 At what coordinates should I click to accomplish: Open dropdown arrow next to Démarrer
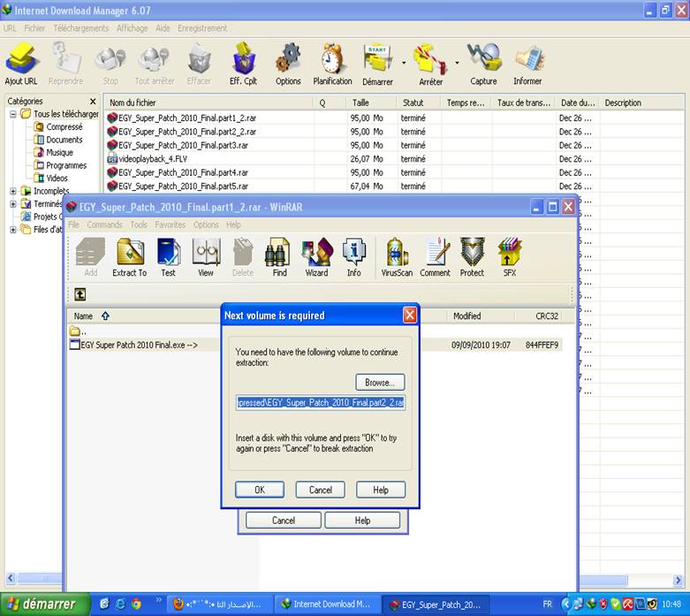click(404, 63)
